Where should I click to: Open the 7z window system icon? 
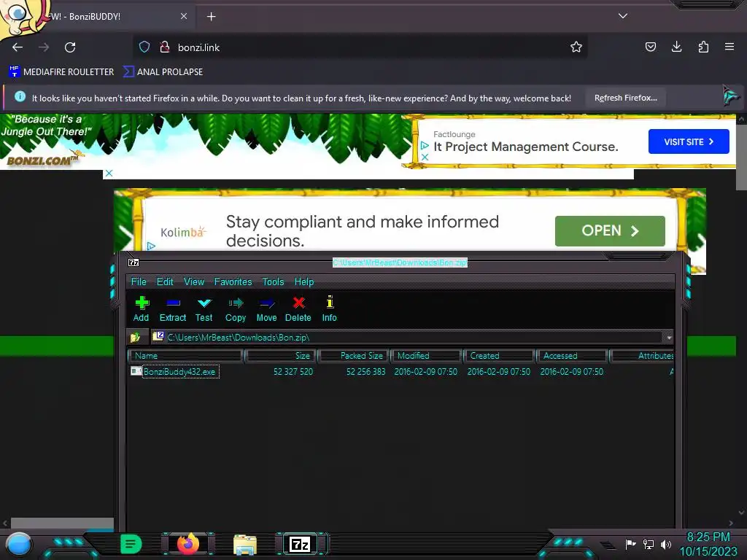[134, 262]
